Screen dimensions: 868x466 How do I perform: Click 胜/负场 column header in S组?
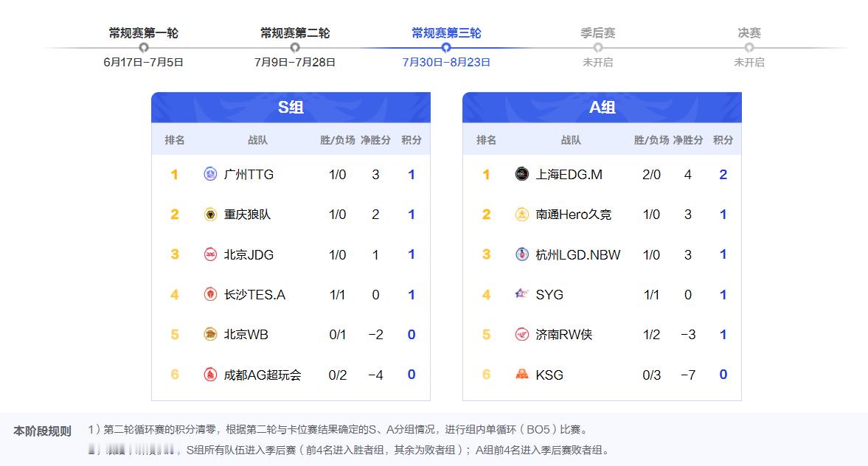click(337, 140)
